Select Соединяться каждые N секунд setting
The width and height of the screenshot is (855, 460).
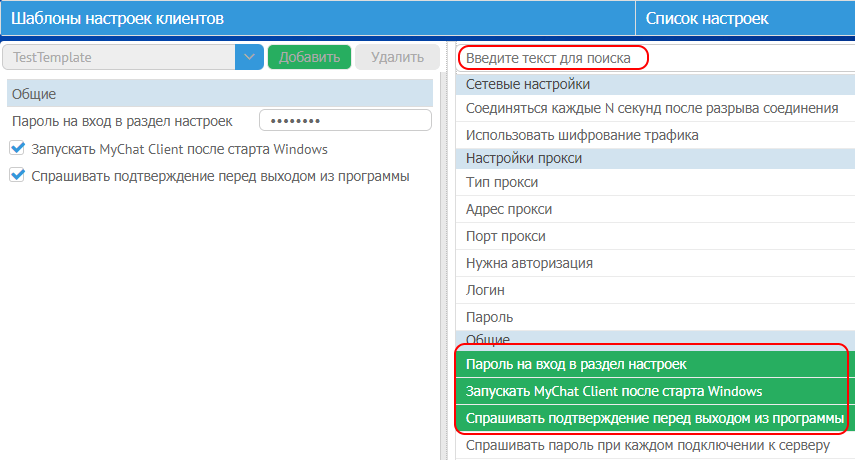(x=651, y=108)
